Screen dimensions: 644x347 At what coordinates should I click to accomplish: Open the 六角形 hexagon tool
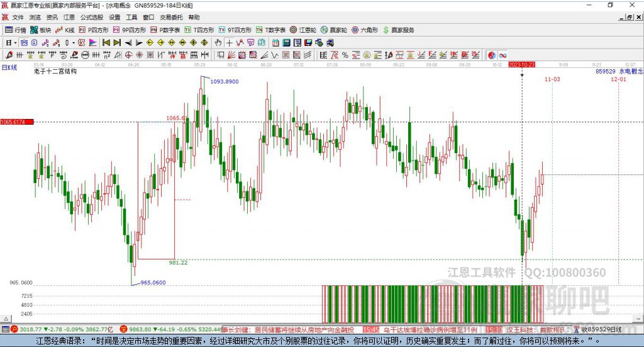pyautogui.click(x=364, y=30)
